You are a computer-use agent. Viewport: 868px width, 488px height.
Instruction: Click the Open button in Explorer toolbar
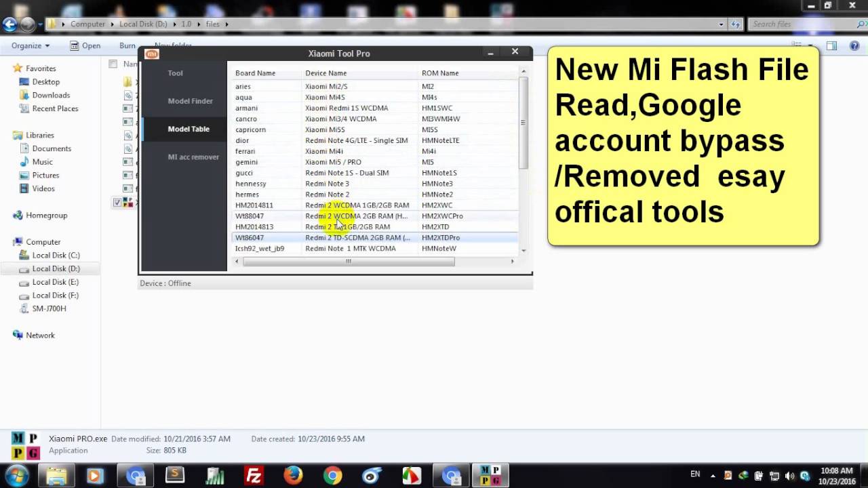click(x=85, y=45)
